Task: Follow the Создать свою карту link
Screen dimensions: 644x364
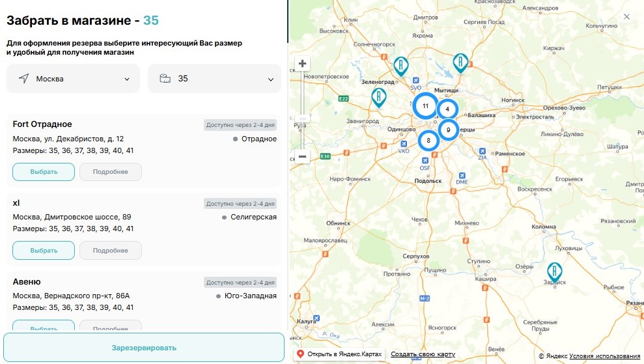Action: pos(423,354)
